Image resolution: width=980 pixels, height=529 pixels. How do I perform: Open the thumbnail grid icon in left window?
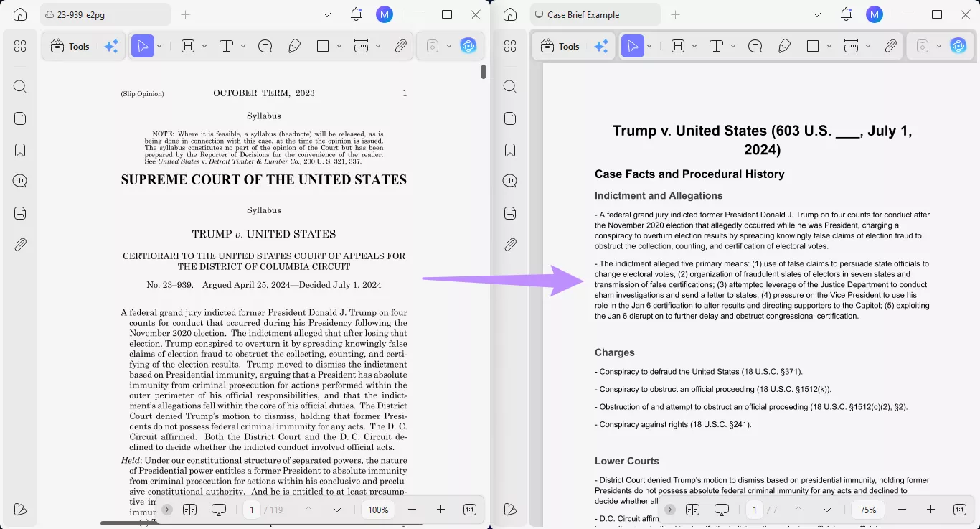tap(20, 46)
